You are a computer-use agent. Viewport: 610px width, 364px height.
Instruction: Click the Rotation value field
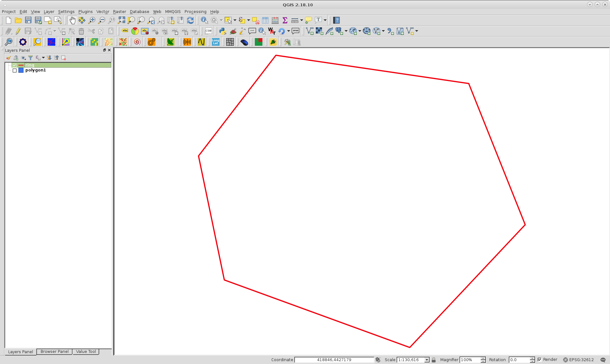(x=519, y=360)
